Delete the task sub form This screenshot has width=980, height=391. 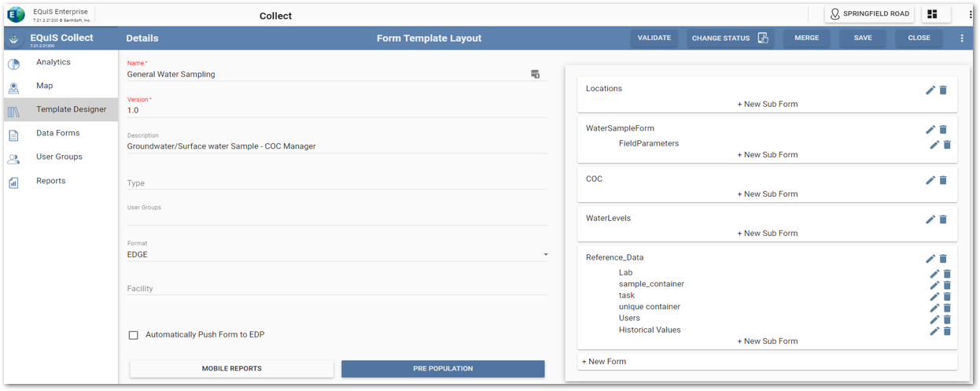tap(947, 297)
